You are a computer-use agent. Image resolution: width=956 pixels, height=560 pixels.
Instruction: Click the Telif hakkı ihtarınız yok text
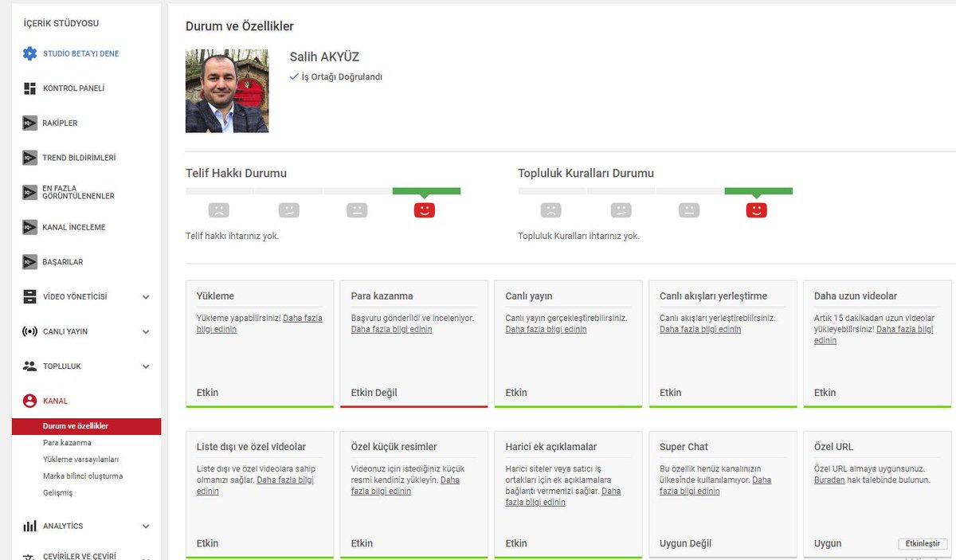[x=233, y=236]
